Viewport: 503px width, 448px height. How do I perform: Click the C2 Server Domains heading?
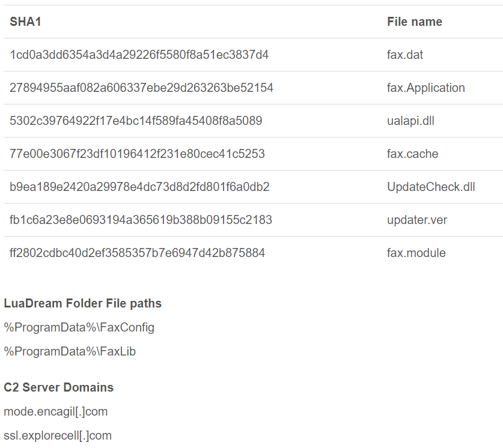click(x=58, y=387)
